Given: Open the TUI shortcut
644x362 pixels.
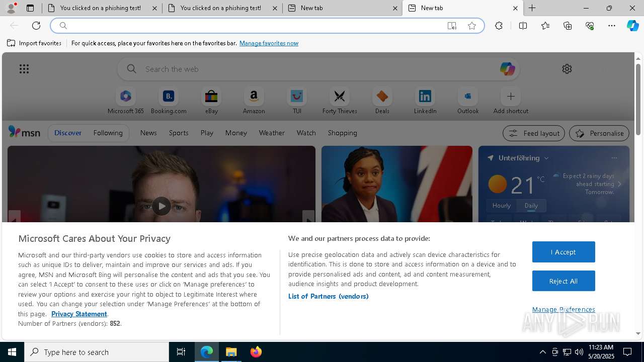Looking at the screenshot, I should tap(297, 101).
